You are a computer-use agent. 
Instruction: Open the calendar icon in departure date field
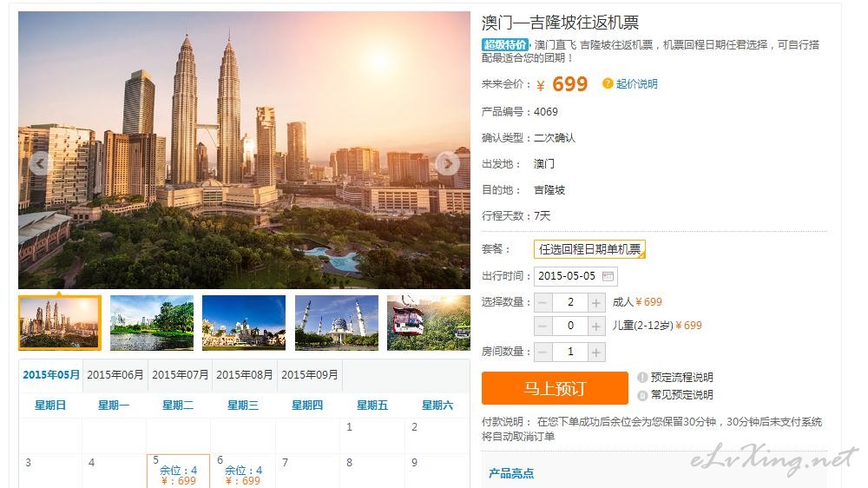tap(608, 276)
